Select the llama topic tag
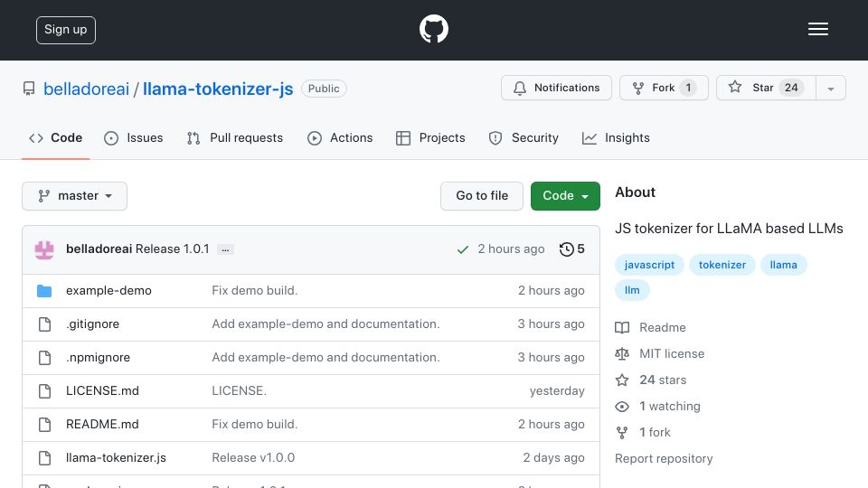This screenshot has height=488, width=868. (x=783, y=265)
